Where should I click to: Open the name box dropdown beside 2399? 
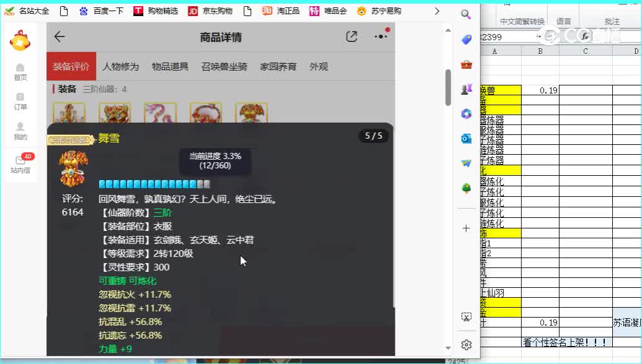[x=539, y=37]
